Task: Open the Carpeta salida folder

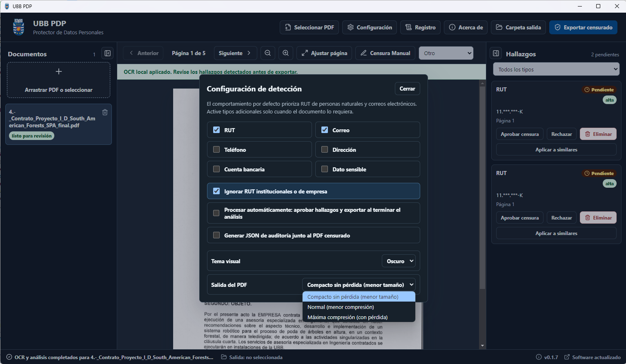Action: [518, 27]
